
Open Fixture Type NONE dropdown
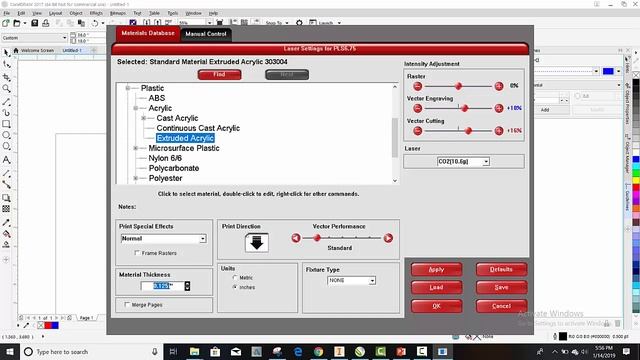coord(372,281)
